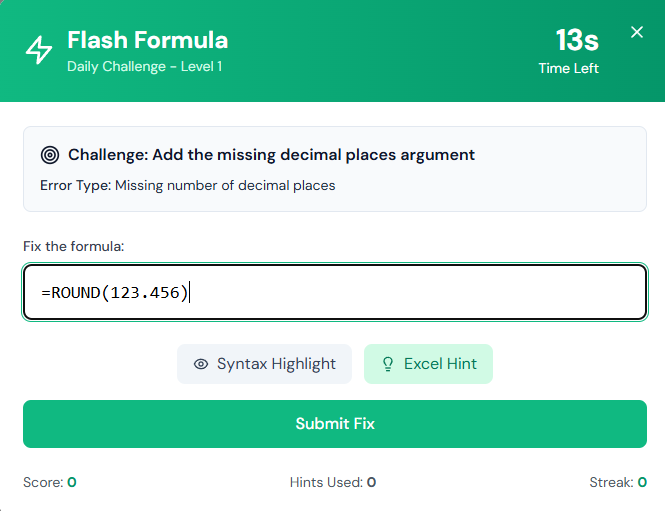Submit the fix with the Submit Fix button
Screen dimensions: 665x511
pos(335,424)
